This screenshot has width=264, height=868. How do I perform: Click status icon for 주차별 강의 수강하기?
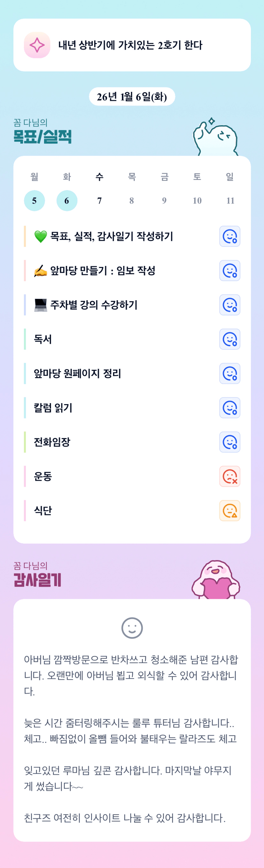(230, 305)
